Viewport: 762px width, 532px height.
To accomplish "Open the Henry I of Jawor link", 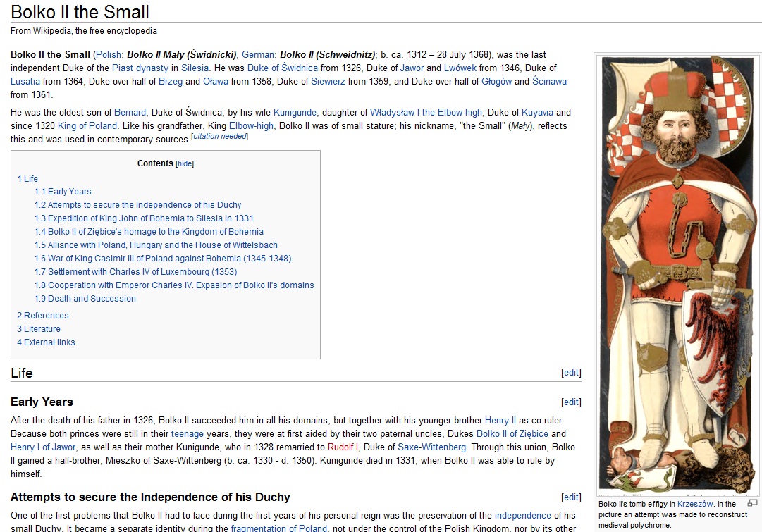I will (x=43, y=447).
